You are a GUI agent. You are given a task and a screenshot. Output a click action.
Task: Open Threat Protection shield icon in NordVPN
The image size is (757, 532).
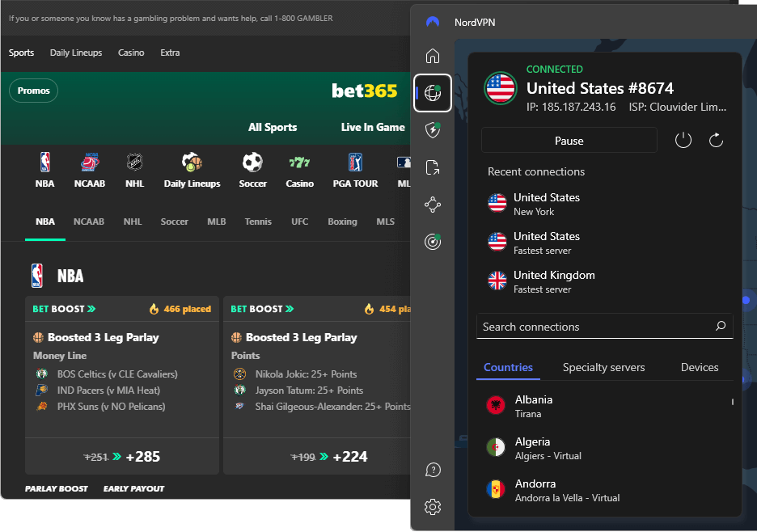click(433, 130)
